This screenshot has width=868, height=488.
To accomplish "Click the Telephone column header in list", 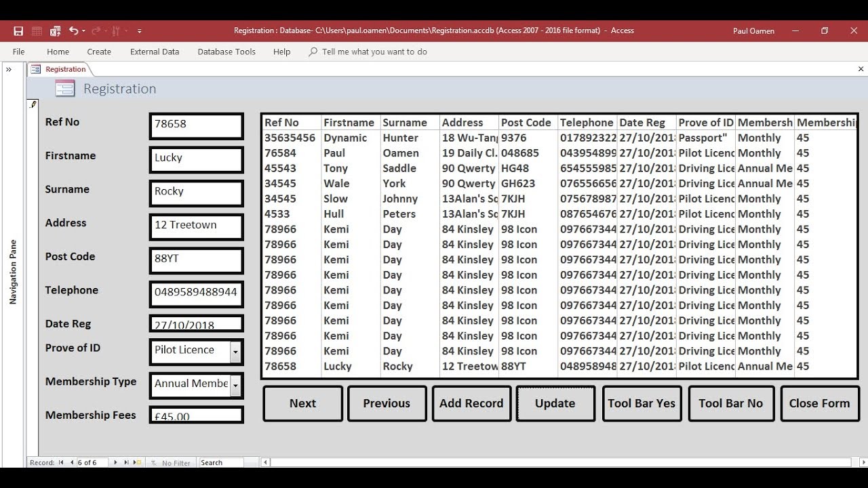I will point(587,123).
